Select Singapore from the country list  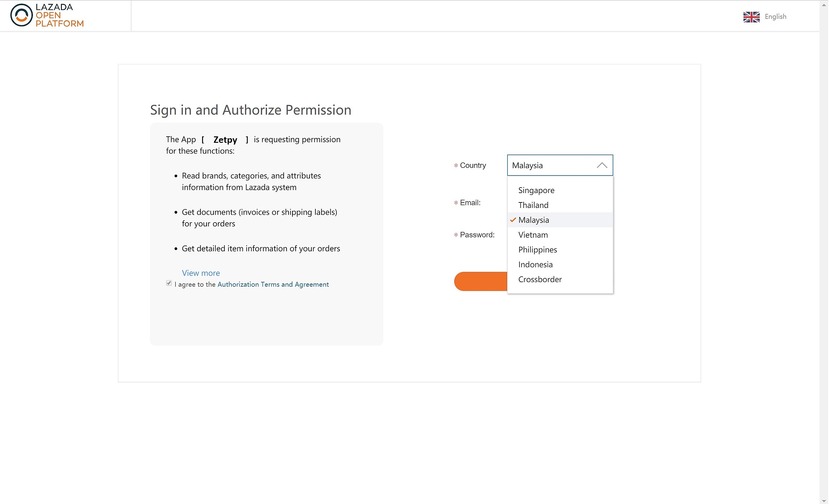[536, 190]
